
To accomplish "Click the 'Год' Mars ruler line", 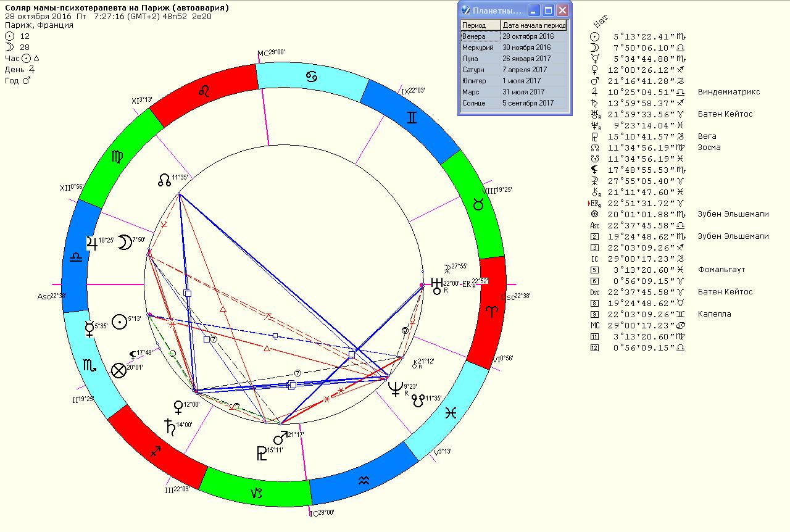I will pyautogui.click(x=17, y=81).
